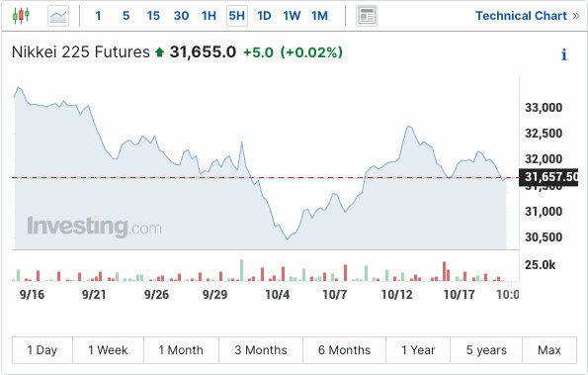Click the 32,500 axis label
The width and height of the screenshot is (588, 375).
click(x=544, y=134)
